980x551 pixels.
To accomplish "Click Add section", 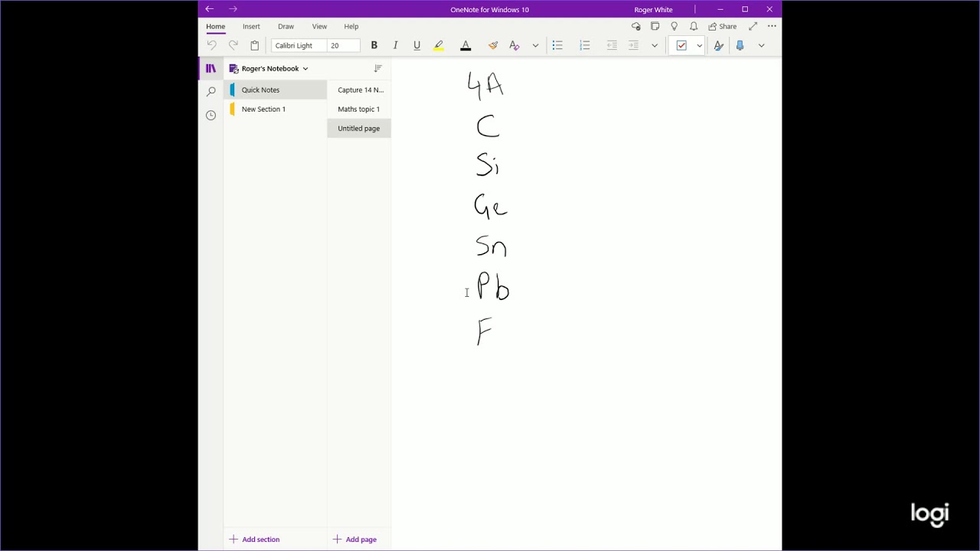I will tap(255, 540).
